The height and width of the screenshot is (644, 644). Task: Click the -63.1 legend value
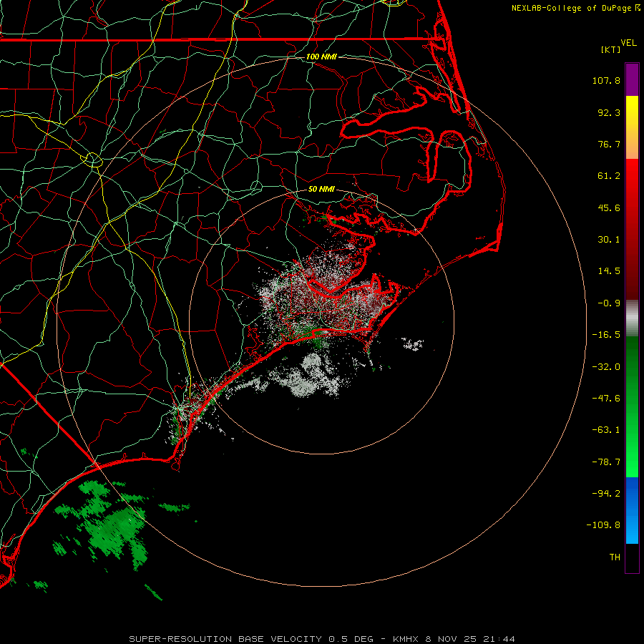[606, 430]
